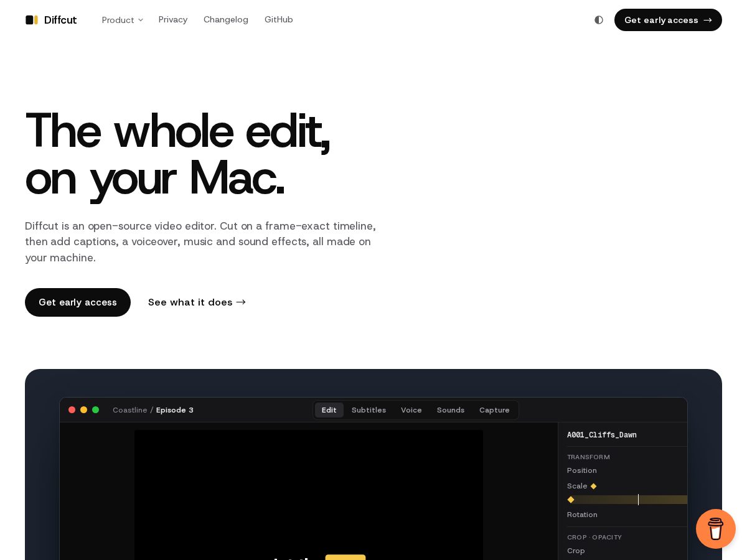
Task: Toggle the dark/light theme icon
Action: point(599,20)
